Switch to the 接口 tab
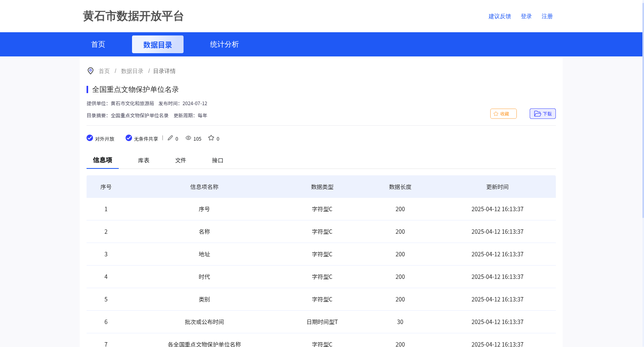The image size is (644, 347). pos(218,160)
